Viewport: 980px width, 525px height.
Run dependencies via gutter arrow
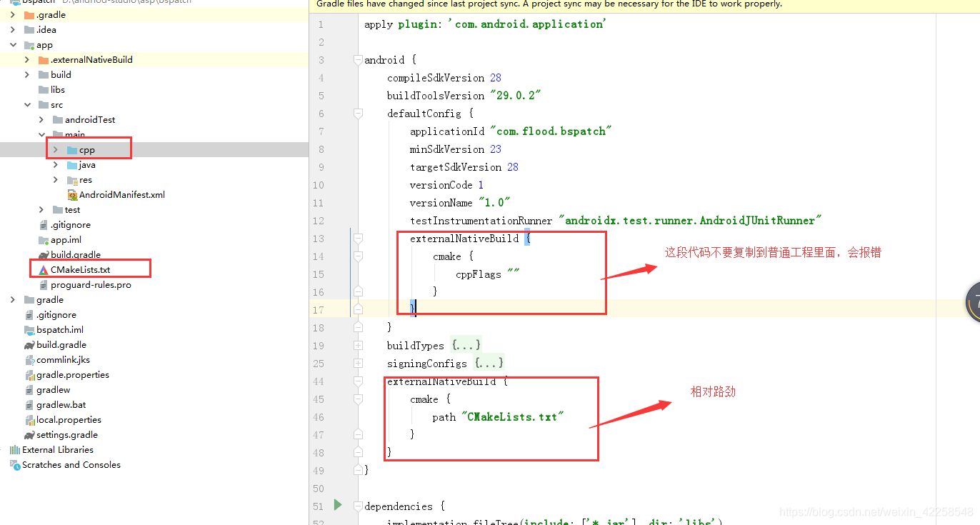click(338, 506)
